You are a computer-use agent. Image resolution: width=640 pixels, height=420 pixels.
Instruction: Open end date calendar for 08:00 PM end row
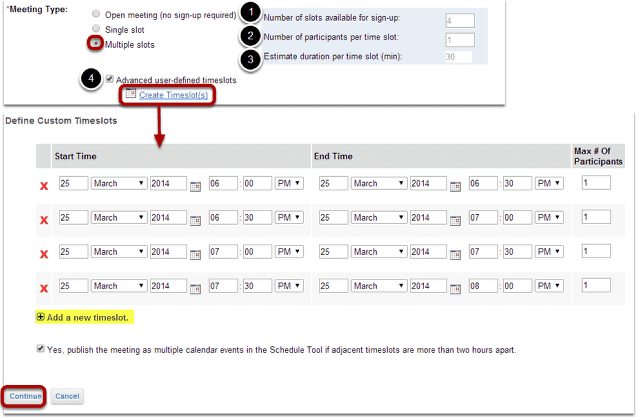(455, 289)
